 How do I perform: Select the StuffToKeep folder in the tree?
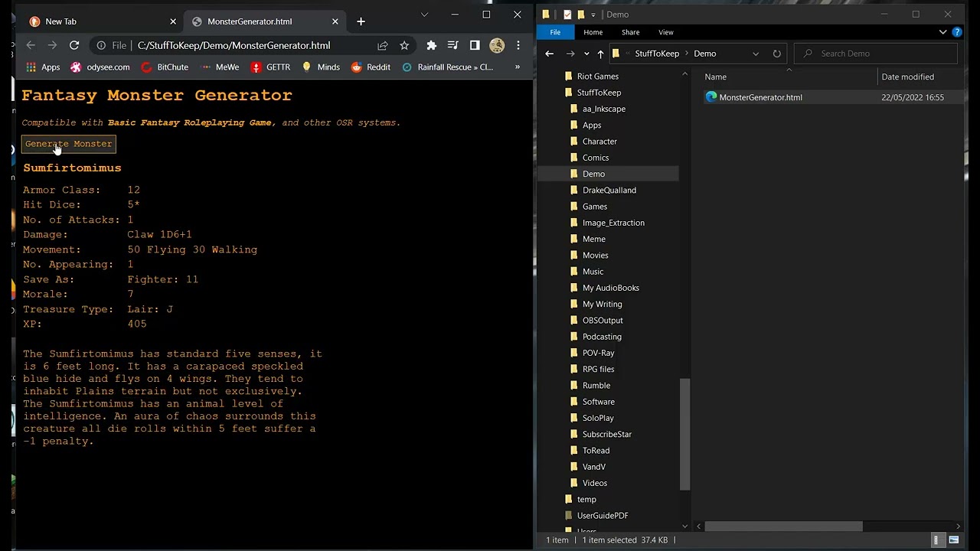pos(599,93)
